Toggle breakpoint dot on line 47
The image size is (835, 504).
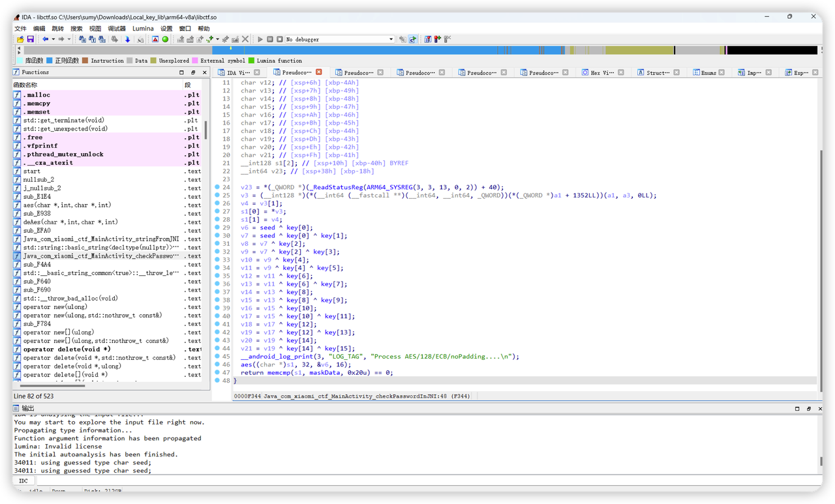click(x=217, y=373)
